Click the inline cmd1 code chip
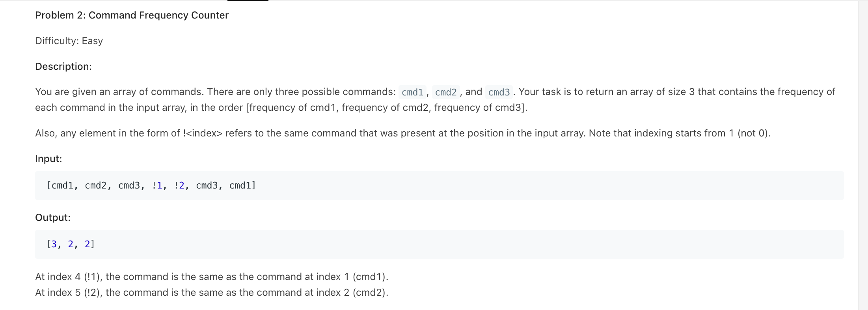The width and height of the screenshot is (868, 310). coord(412,92)
